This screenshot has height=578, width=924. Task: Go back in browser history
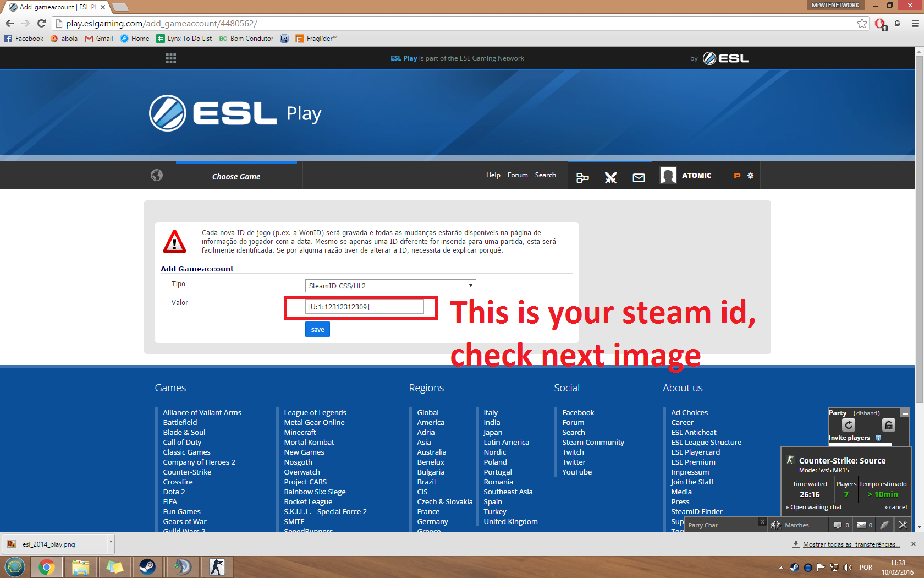click(9, 24)
